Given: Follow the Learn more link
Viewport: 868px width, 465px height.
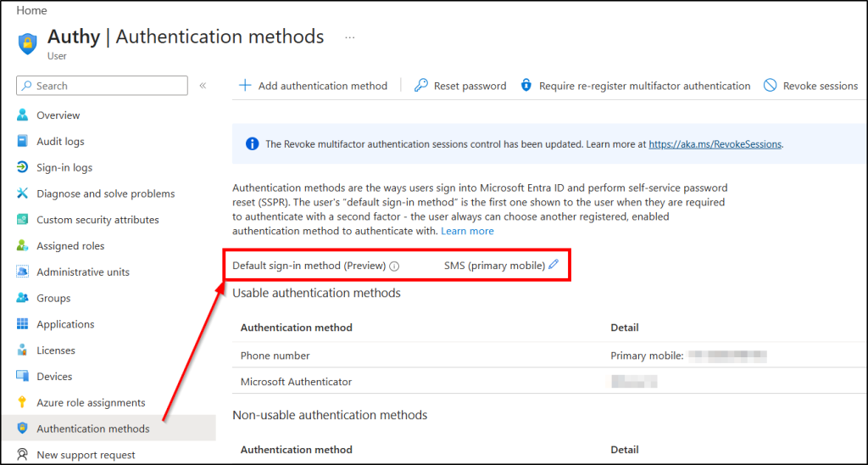Looking at the screenshot, I should 467,231.
